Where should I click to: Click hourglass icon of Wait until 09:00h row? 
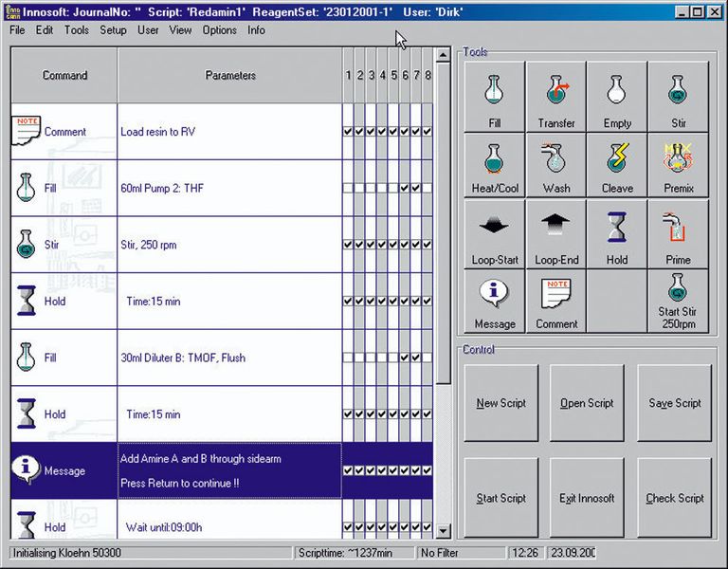pos(26,524)
